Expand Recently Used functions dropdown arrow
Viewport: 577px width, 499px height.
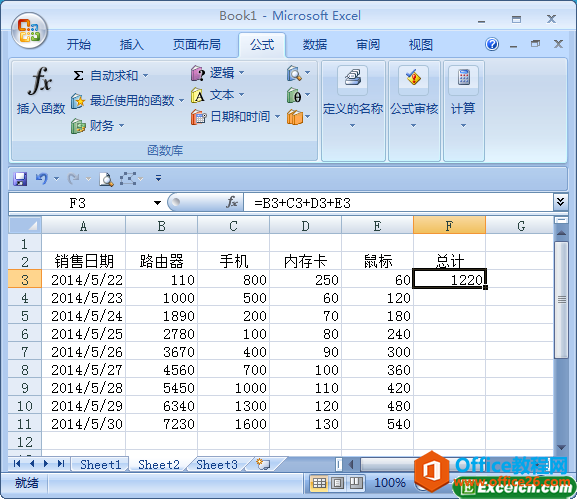[x=181, y=100]
